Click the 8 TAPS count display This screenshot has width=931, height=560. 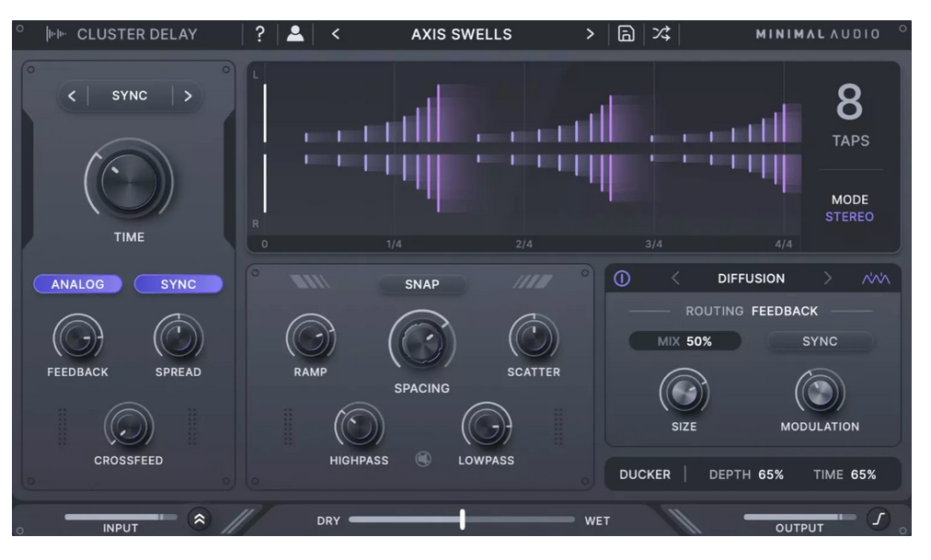[x=850, y=115]
